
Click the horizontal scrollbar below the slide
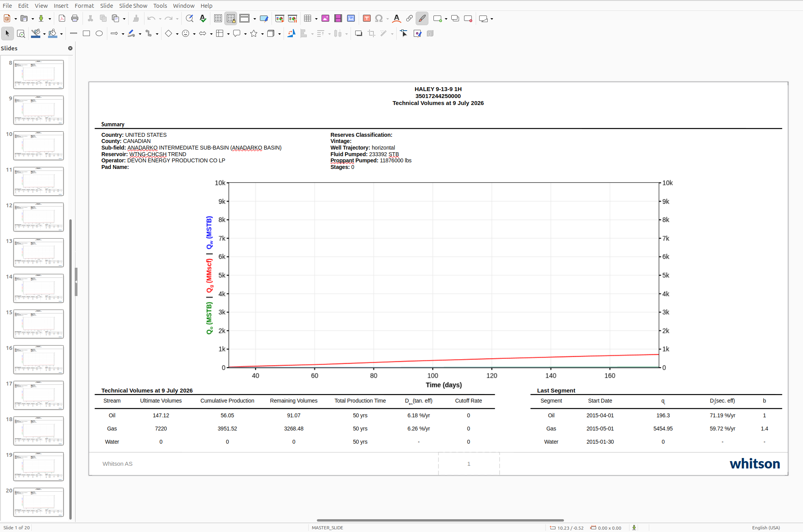(x=440, y=520)
